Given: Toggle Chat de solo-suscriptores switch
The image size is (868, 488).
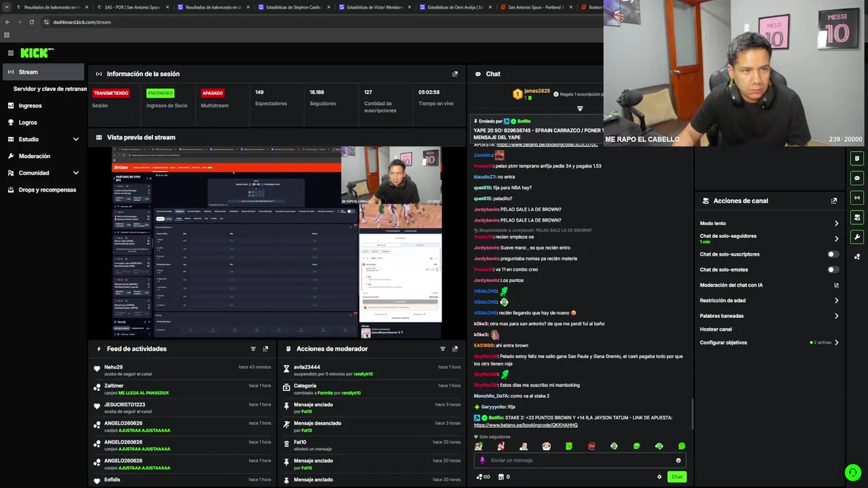Looking at the screenshot, I should [833, 254].
